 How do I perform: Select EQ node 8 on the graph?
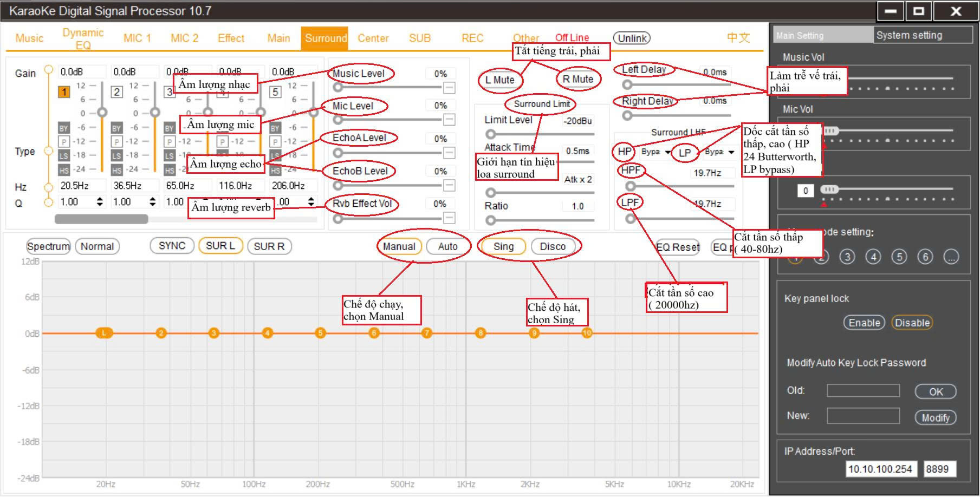481,332
